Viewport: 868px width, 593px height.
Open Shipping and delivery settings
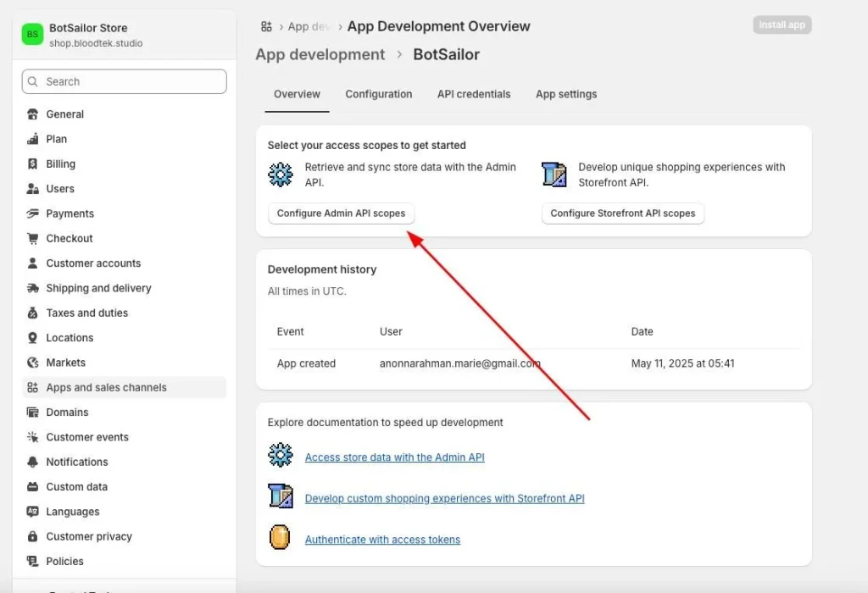tap(124, 288)
